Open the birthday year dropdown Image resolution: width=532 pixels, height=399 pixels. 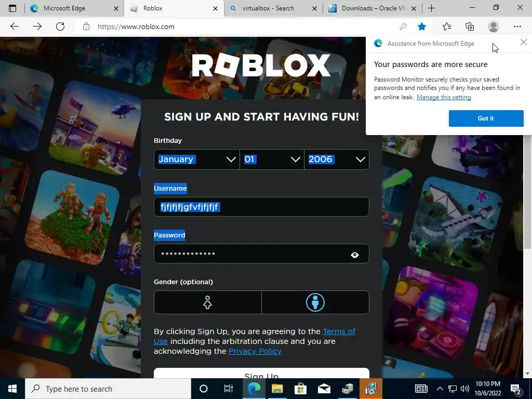(337, 159)
